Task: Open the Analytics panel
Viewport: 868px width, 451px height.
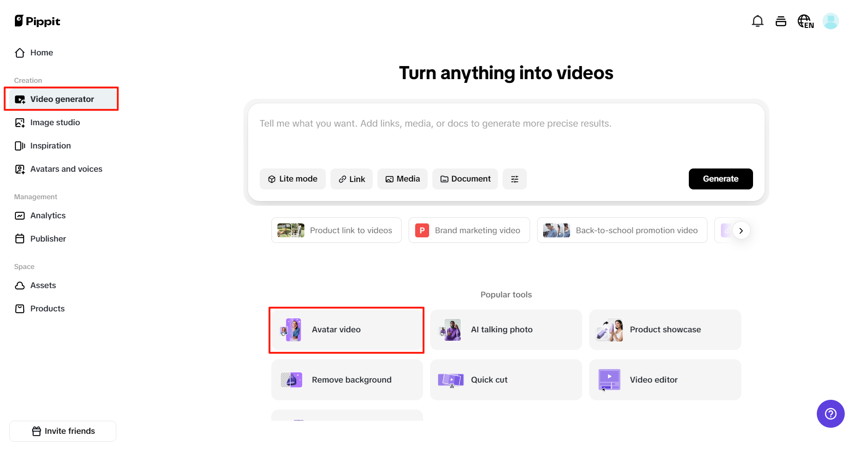Action: point(47,215)
